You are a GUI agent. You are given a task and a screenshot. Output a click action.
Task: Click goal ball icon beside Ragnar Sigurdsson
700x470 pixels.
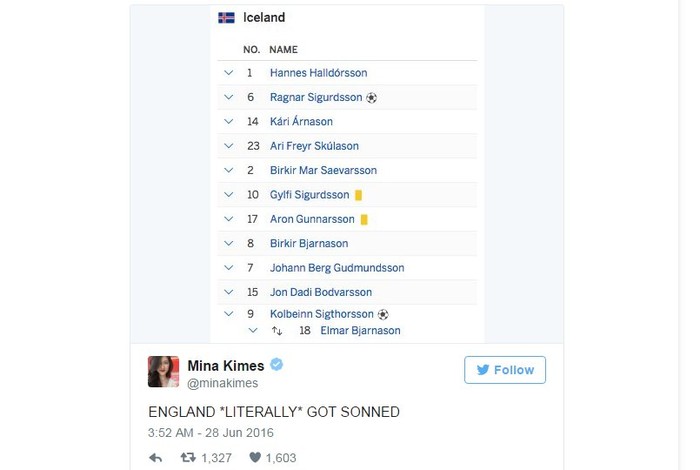coord(372,98)
